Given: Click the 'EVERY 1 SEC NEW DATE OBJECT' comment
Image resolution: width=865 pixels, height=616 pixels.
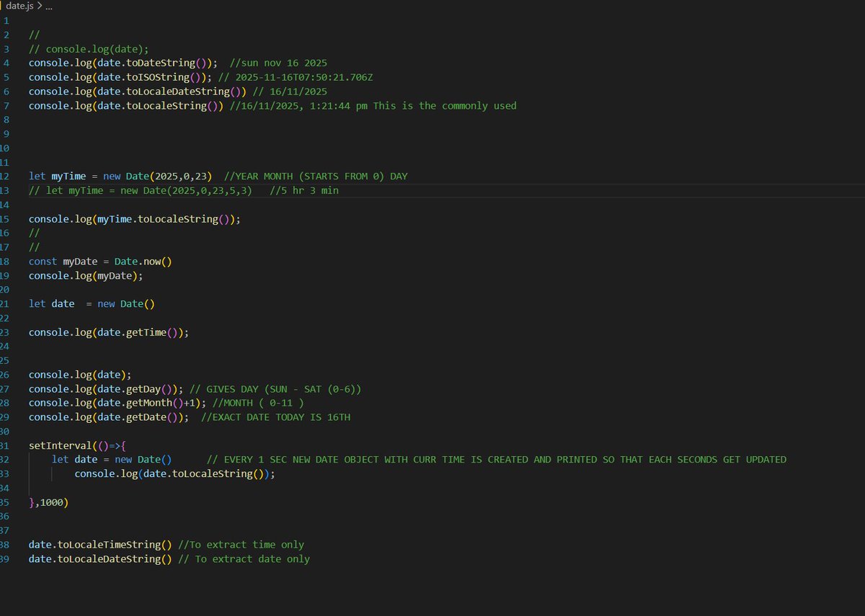Looking at the screenshot, I should 497,460.
